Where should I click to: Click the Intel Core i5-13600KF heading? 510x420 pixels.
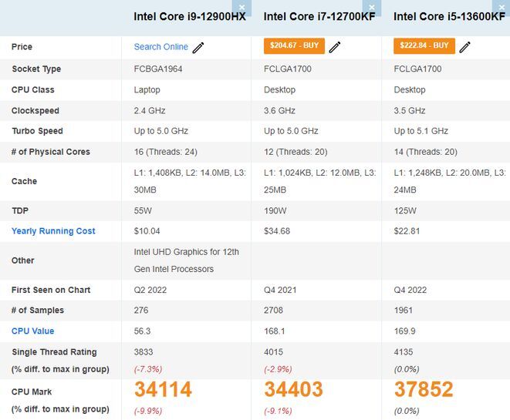coord(449,17)
